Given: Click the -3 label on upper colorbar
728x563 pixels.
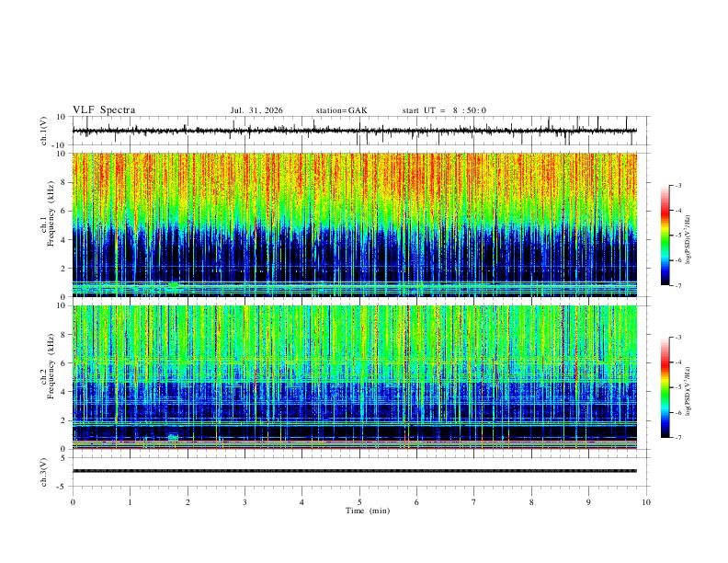Looking at the screenshot, I should (677, 185).
